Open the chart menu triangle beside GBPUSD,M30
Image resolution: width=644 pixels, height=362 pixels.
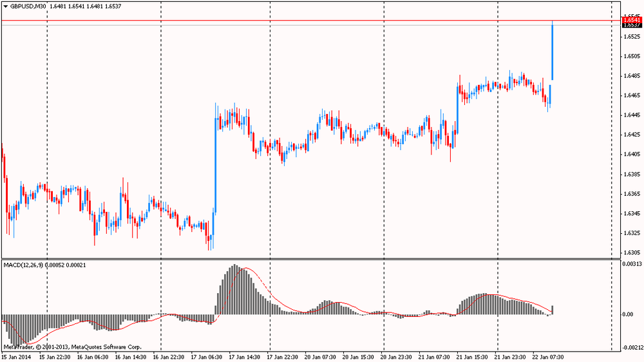click(x=5, y=6)
